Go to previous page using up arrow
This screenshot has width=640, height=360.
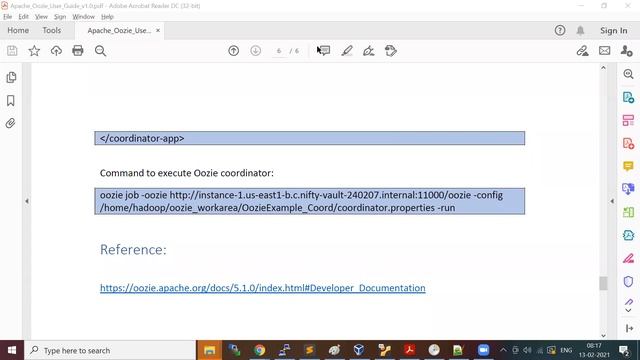[233, 51]
